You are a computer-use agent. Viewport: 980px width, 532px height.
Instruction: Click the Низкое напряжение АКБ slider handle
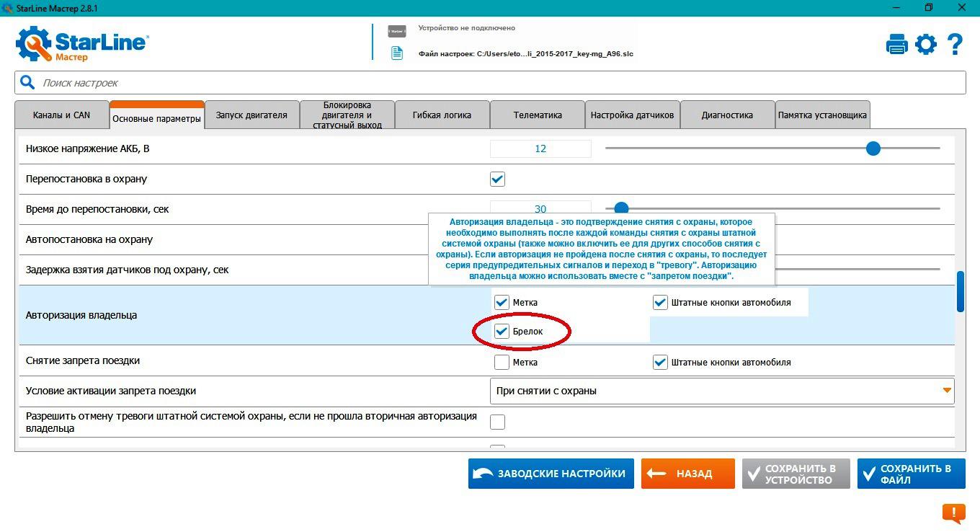pos(873,148)
